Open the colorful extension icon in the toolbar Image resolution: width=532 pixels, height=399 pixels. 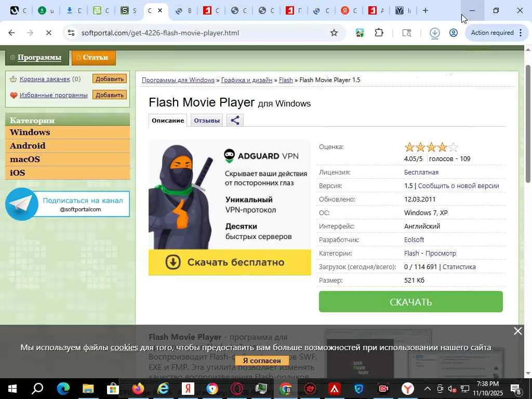point(360,33)
